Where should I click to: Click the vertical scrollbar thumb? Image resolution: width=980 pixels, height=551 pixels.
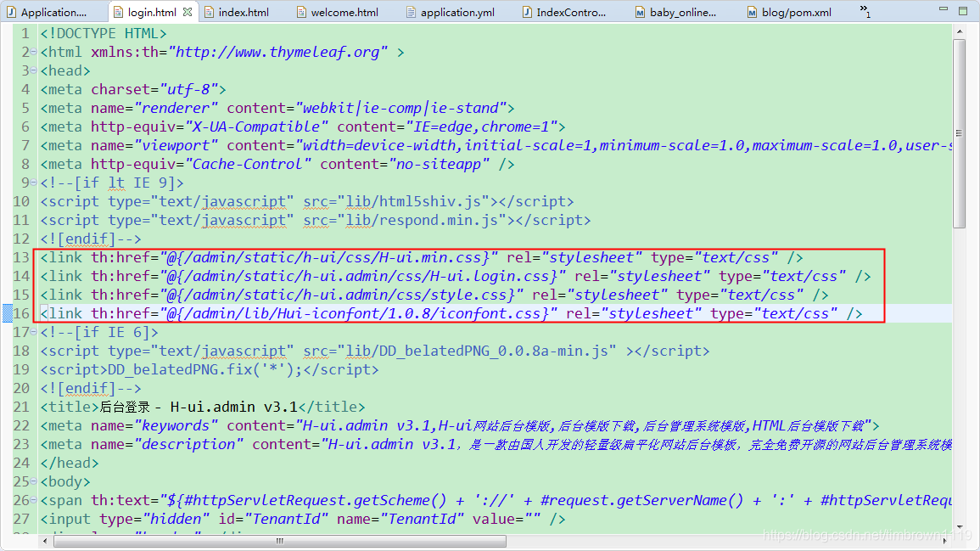(960, 134)
